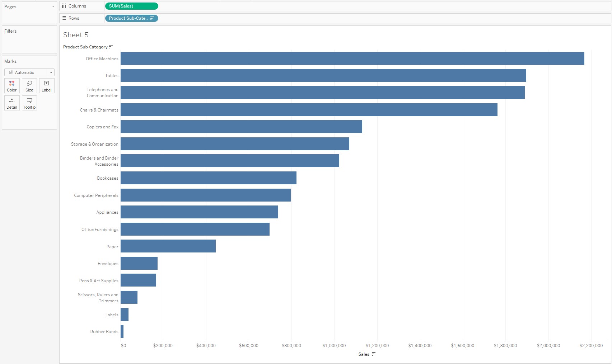Click the Chairs & Chairmats row label

99,110
